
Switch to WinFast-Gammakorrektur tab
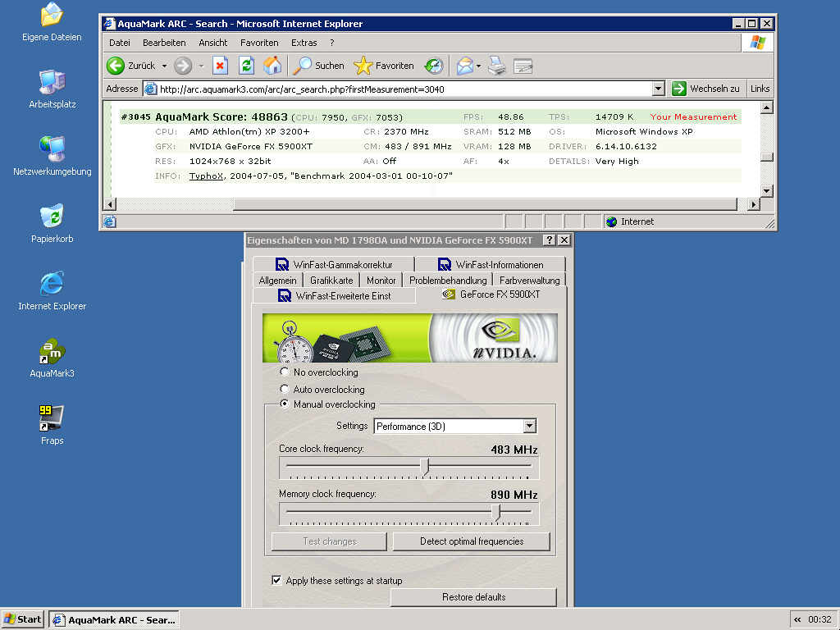(x=334, y=265)
